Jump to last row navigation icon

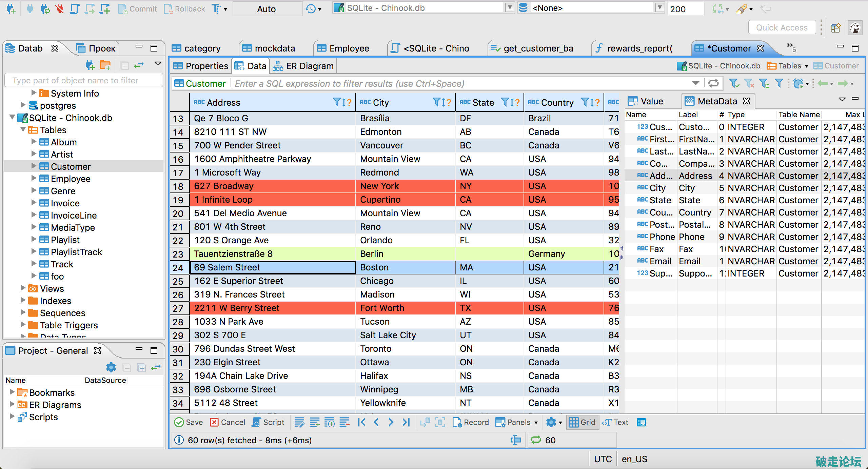[406, 422]
